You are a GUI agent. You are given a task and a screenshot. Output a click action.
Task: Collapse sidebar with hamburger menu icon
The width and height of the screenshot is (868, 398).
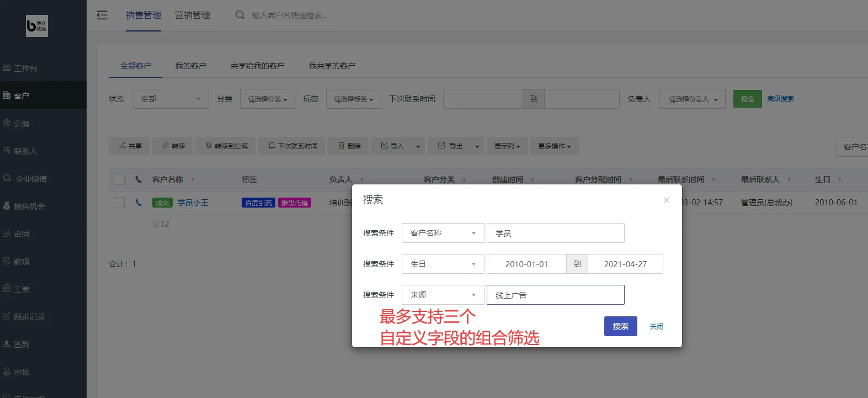click(102, 15)
